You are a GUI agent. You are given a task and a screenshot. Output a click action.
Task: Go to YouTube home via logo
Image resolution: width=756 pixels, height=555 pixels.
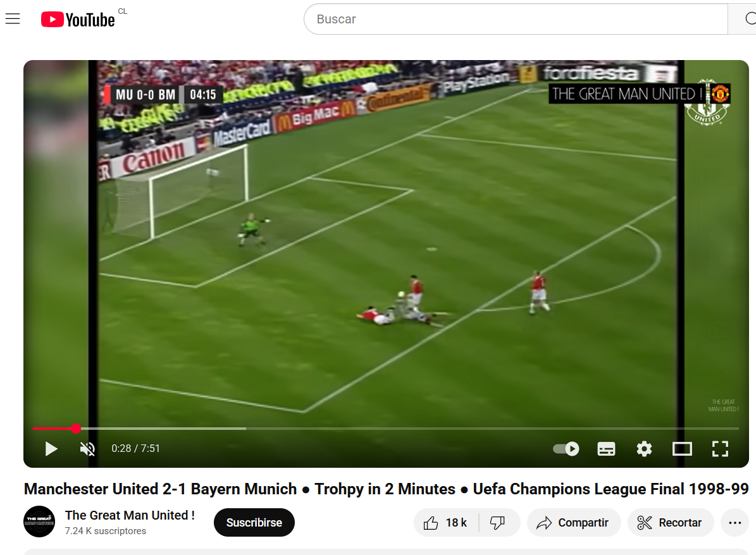[x=78, y=19]
